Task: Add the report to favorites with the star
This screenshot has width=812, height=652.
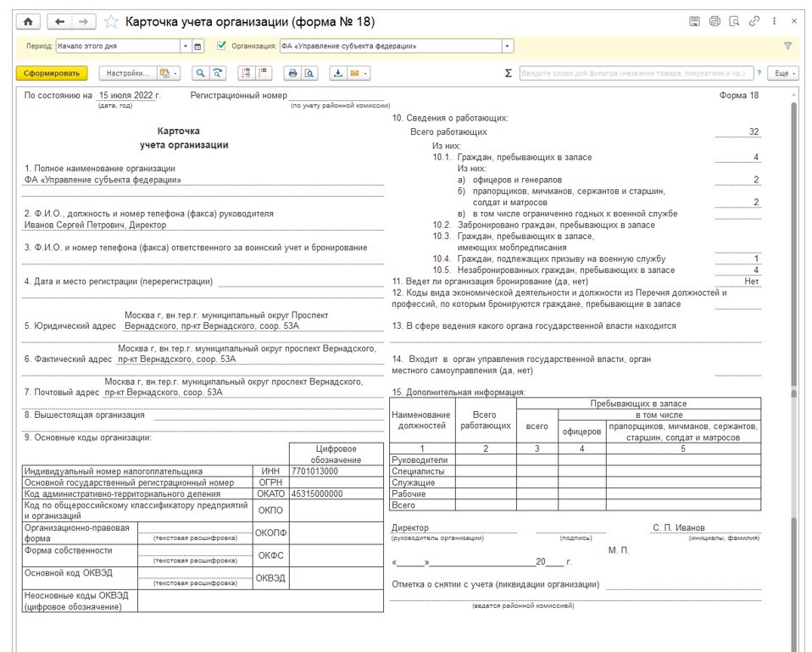Action: [x=111, y=22]
